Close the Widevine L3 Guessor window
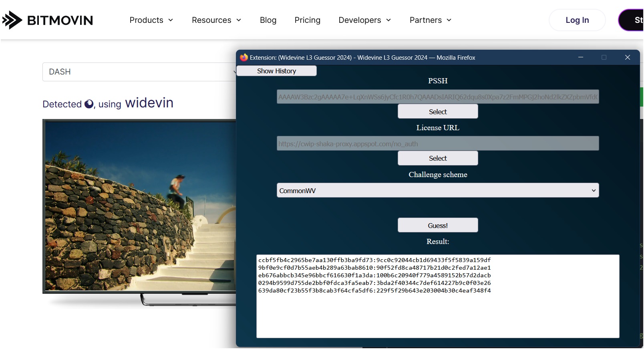 (627, 58)
